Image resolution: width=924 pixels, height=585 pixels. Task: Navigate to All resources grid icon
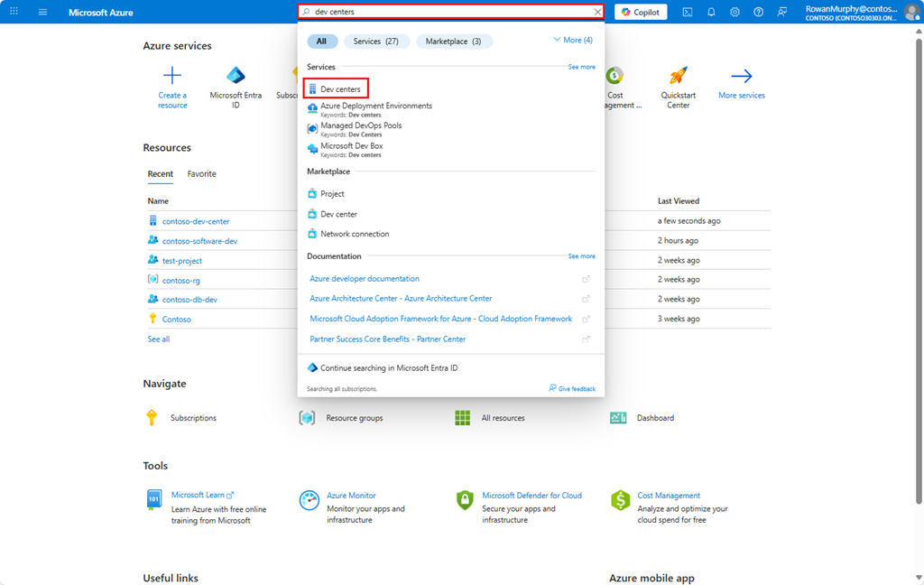pyautogui.click(x=463, y=417)
